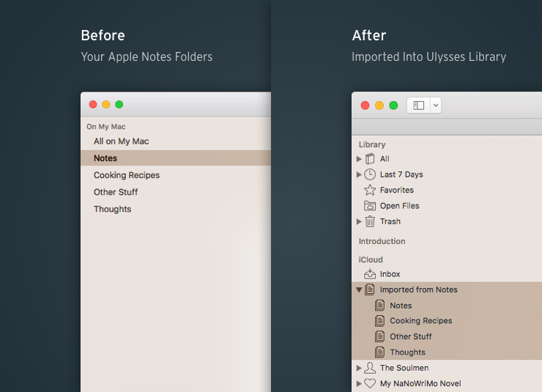542x392 pixels.
Task: Open Trash in Ulysses library
Action: point(390,221)
